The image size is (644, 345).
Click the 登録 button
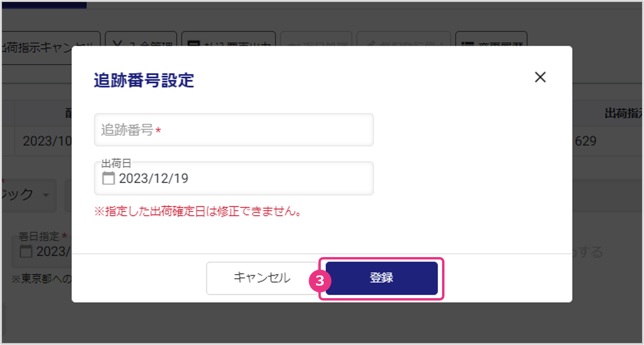point(381,278)
